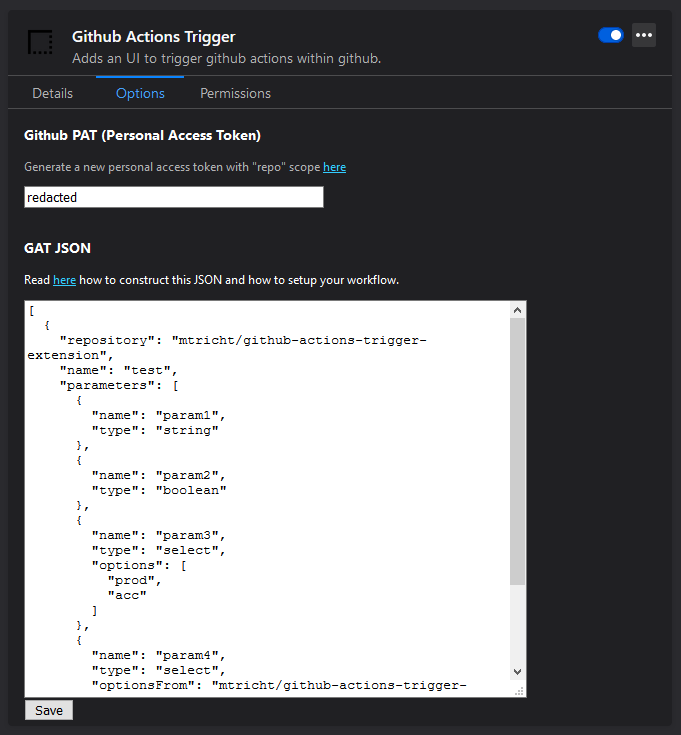Click the "optionsFrom" line in the JSON
This screenshot has width=681, height=735.
[279, 685]
